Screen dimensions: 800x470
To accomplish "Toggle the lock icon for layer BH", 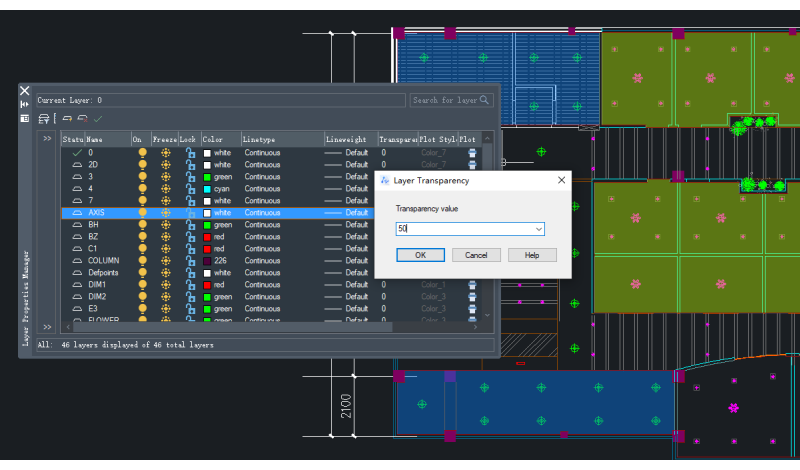I will (190, 225).
